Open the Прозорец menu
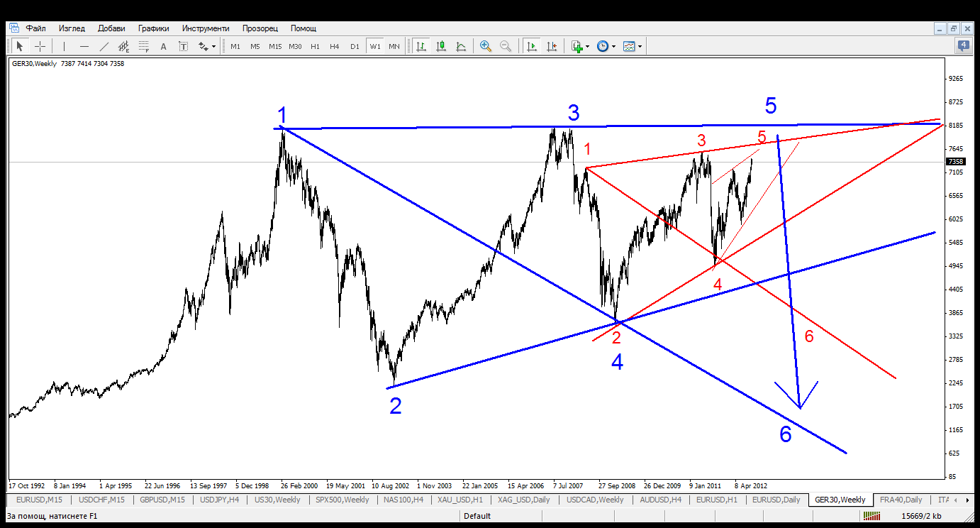This screenshot has width=980, height=528. [260, 28]
